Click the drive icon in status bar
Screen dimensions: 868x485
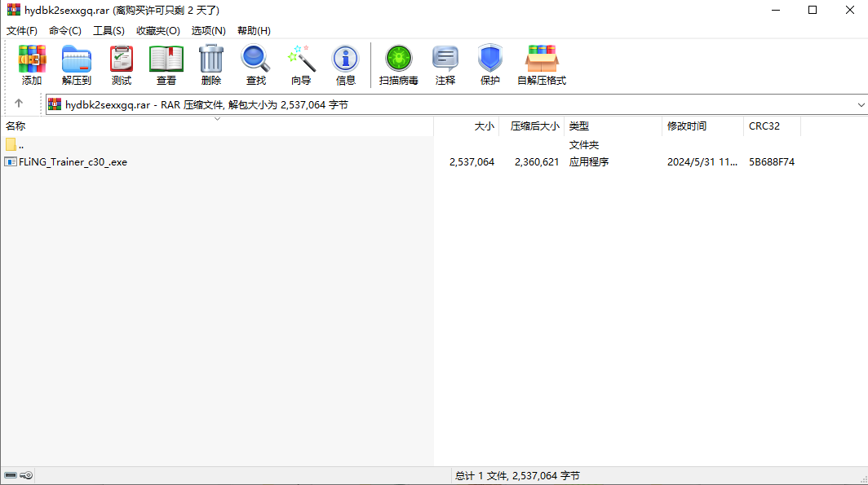(x=11, y=475)
